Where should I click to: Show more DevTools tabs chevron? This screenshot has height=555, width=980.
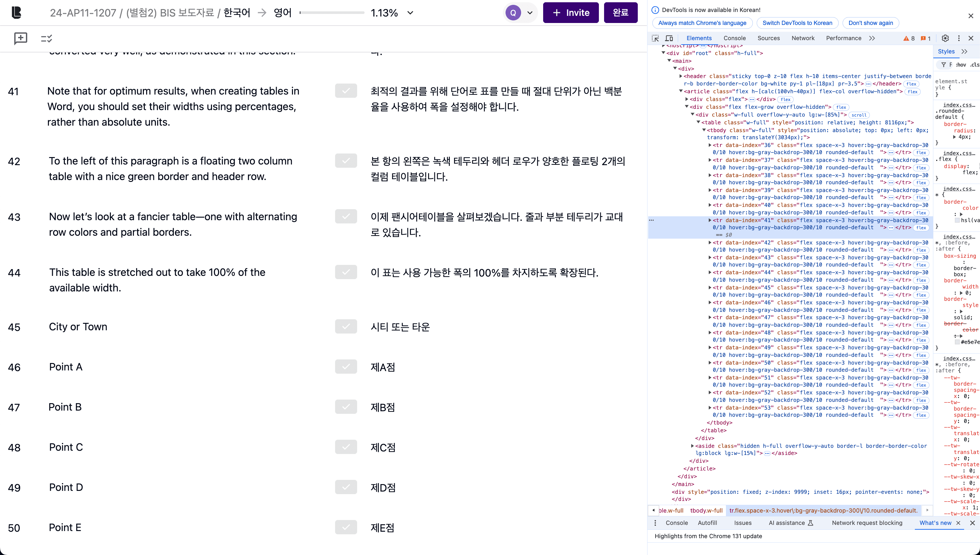872,38
